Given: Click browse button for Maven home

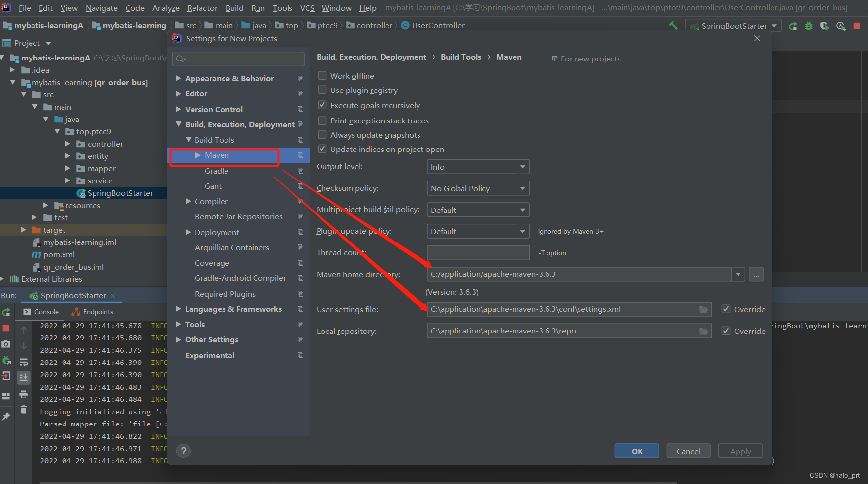Looking at the screenshot, I should coord(756,274).
